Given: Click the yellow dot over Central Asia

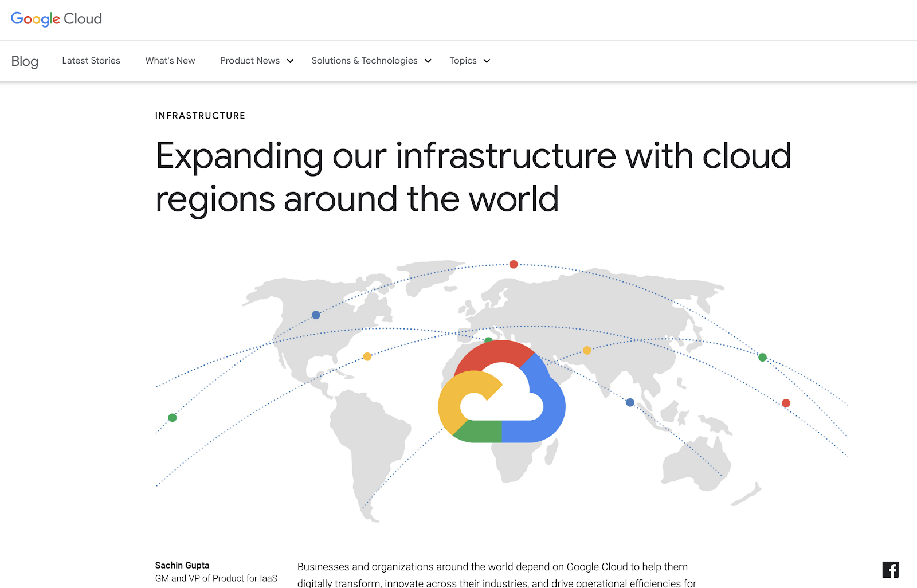Looking at the screenshot, I should (587, 350).
